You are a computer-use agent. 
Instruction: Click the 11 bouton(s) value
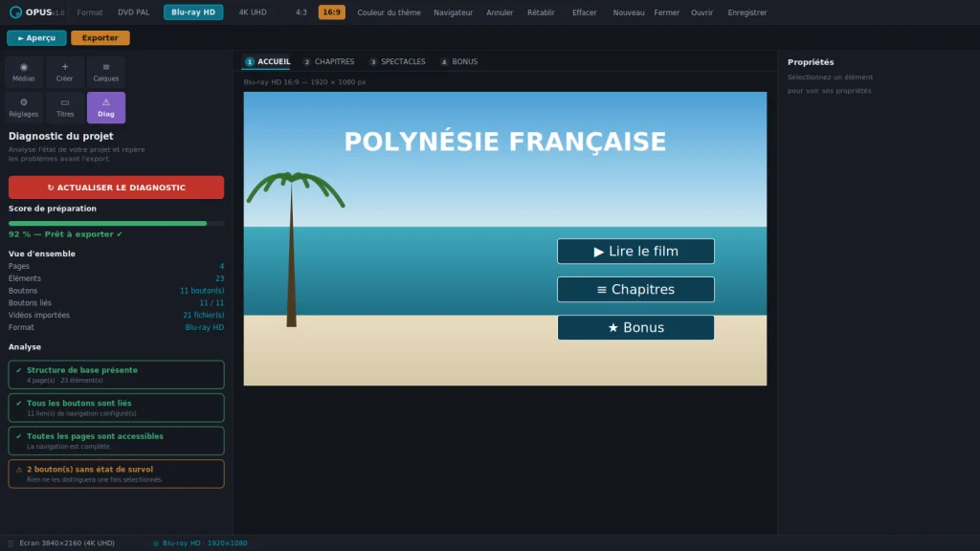[202, 291]
